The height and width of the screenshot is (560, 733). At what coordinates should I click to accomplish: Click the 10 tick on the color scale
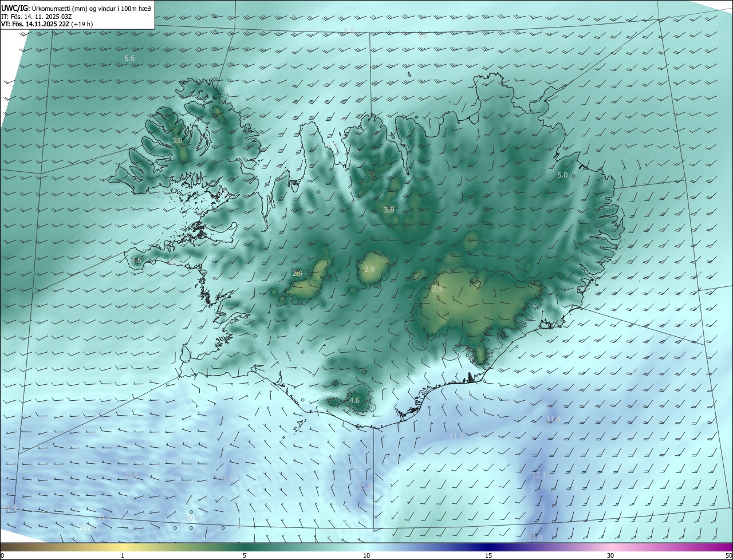366,555
